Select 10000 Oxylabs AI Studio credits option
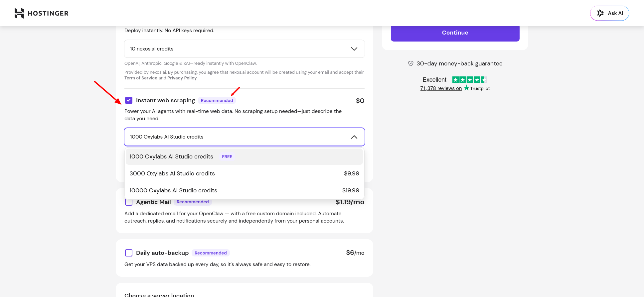The image size is (644, 297). point(244,190)
